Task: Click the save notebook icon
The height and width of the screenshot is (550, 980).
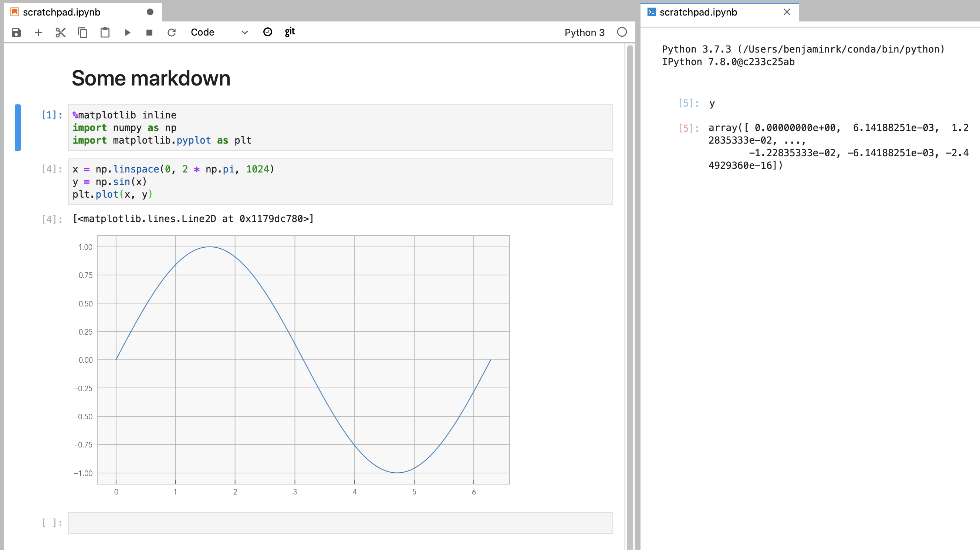Action: tap(16, 32)
